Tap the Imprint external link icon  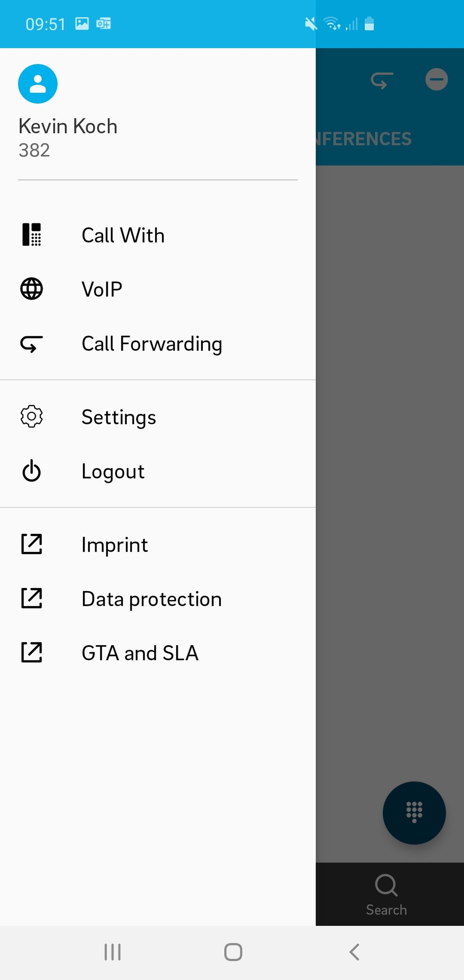click(x=32, y=544)
